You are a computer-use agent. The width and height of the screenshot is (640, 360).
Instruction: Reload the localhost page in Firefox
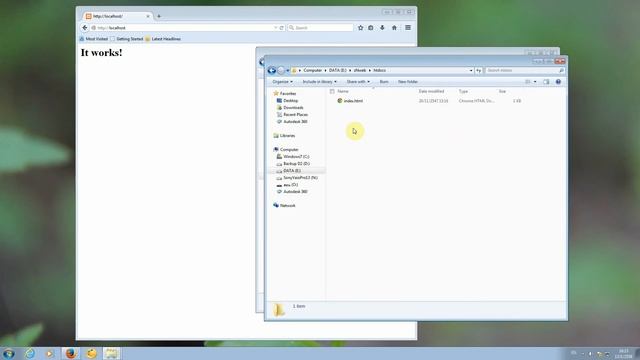click(x=281, y=28)
